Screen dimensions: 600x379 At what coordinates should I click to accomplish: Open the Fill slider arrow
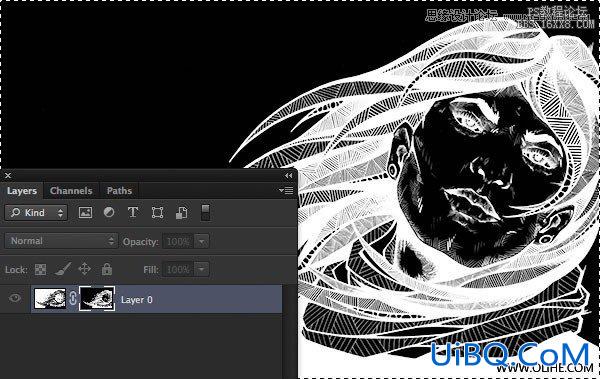(202, 270)
